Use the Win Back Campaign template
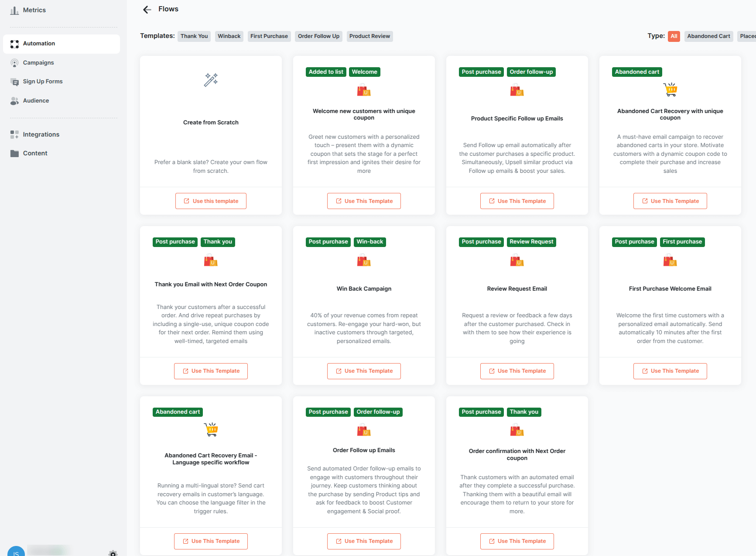Image resolution: width=756 pixels, height=556 pixels. (364, 371)
